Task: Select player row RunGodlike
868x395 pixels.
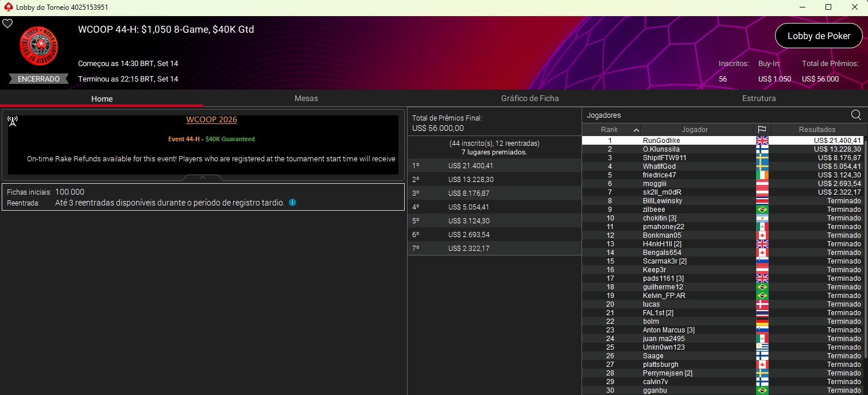Action: click(723, 141)
